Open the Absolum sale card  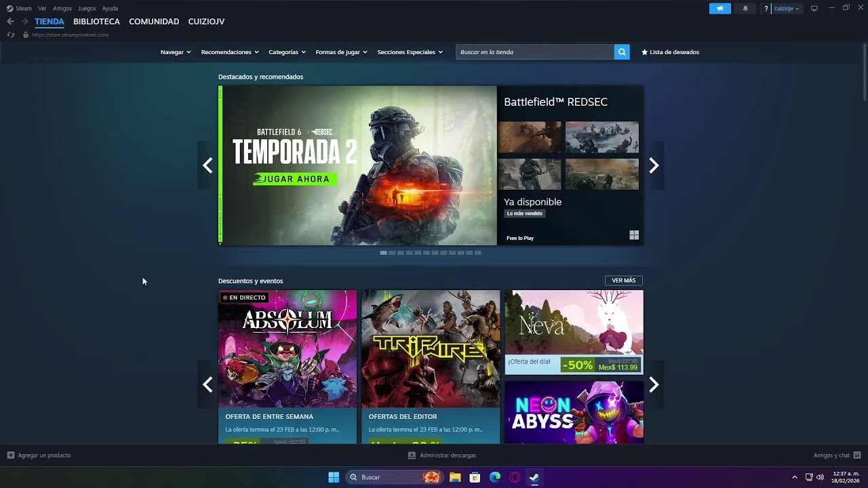288,367
